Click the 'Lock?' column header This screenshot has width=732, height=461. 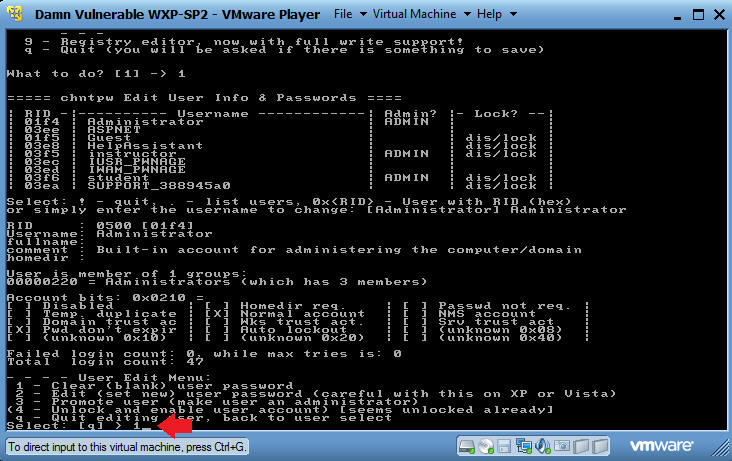tap(496, 113)
